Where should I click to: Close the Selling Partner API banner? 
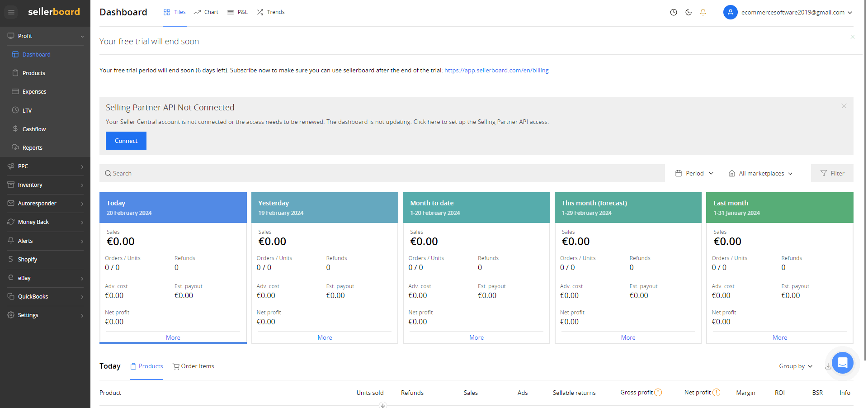point(844,106)
